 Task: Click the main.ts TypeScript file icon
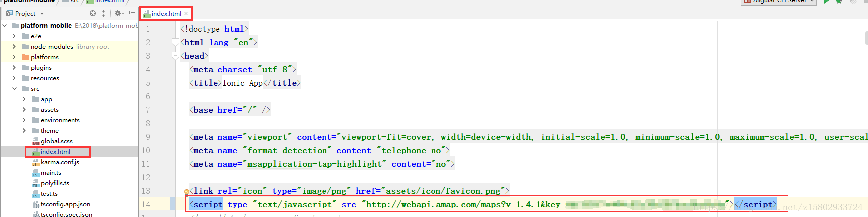[x=36, y=173]
